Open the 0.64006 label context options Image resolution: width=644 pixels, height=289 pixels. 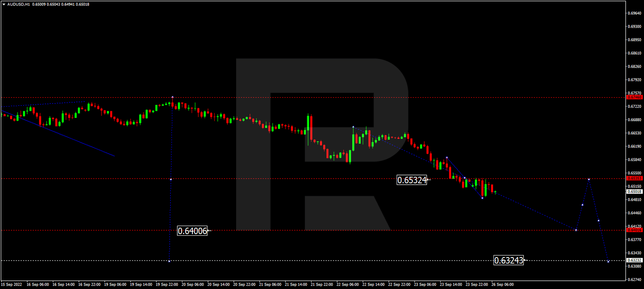(x=192, y=231)
